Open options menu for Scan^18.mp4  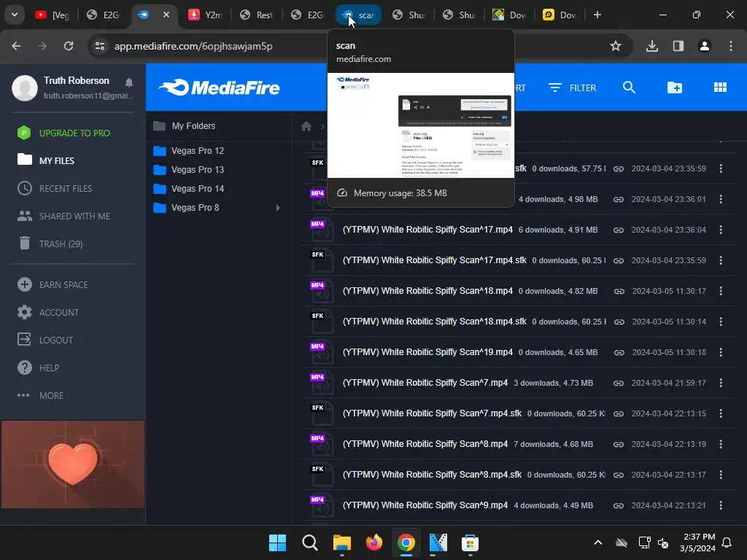coord(721,291)
